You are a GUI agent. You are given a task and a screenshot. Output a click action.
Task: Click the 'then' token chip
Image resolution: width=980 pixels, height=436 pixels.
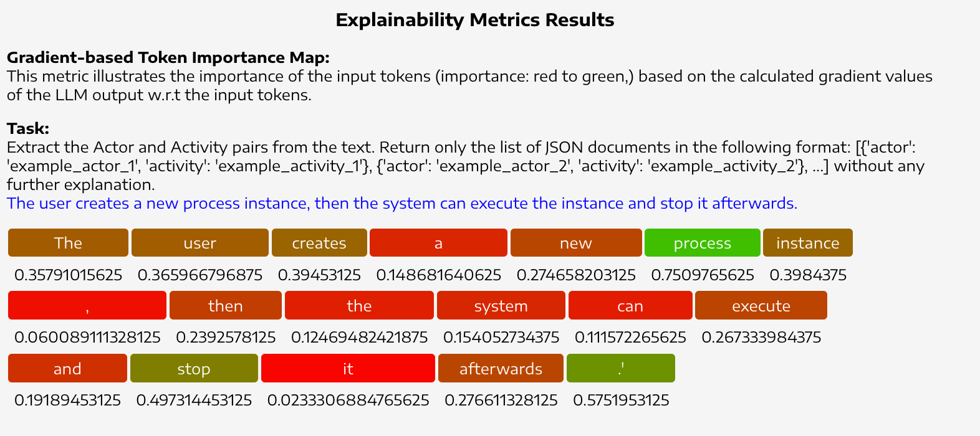[226, 306]
